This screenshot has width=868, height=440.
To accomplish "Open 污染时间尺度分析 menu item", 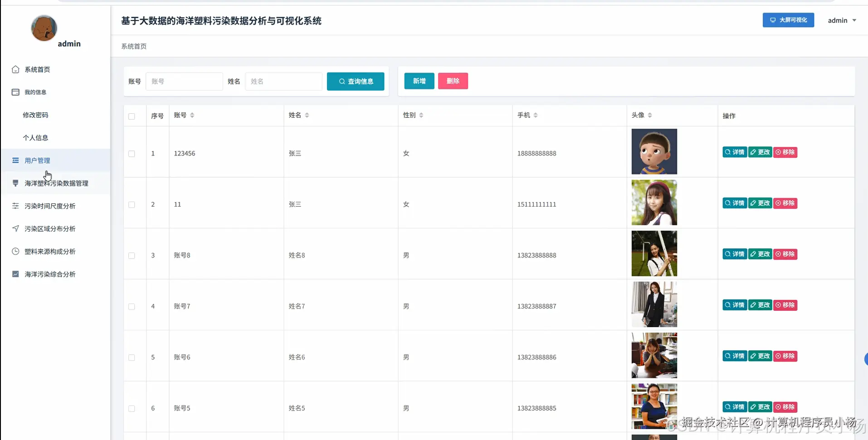I will [55, 206].
